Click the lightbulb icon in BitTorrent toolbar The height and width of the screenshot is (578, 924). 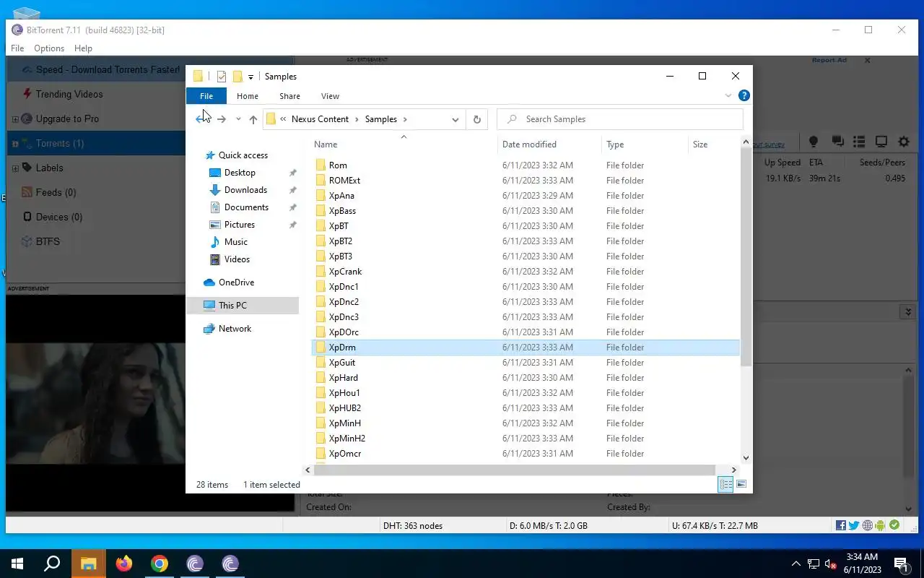(x=814, y=142)
